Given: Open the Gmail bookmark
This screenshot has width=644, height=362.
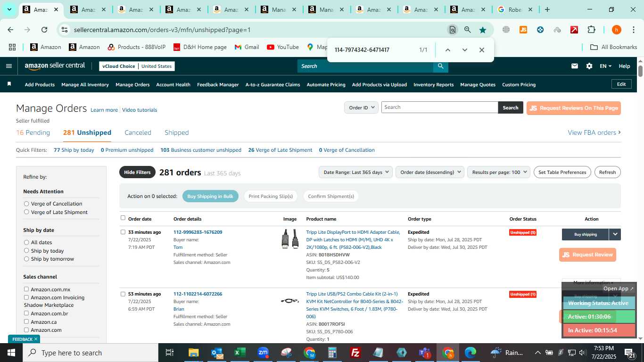Looking at the screenshot, I should click(247, 47).
